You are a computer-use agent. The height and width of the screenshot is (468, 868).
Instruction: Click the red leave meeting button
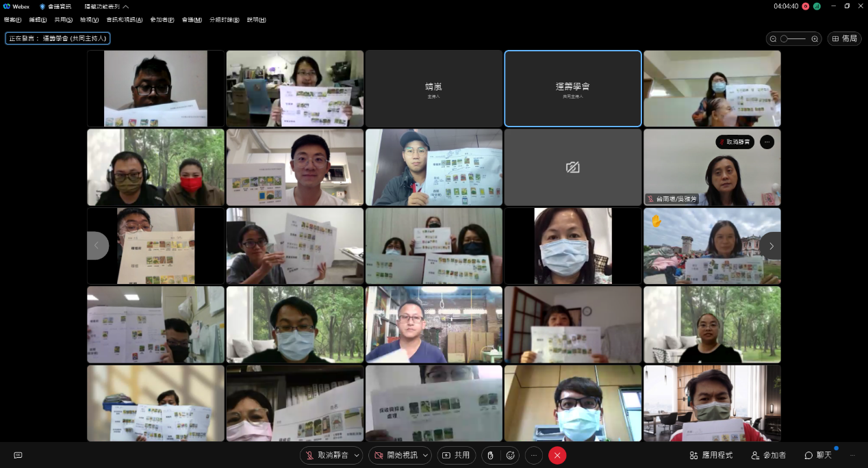click(x=557, y=455)
